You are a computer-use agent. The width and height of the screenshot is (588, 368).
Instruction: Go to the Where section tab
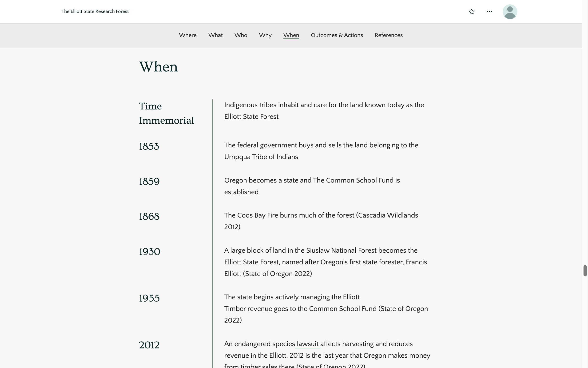click(188, 35)
